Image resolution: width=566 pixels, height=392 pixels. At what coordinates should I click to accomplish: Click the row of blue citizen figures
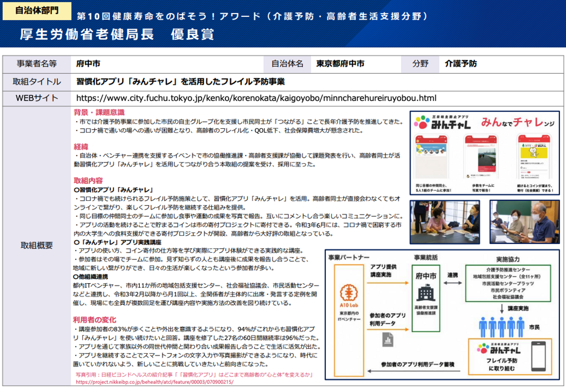(x=502, y=327)
